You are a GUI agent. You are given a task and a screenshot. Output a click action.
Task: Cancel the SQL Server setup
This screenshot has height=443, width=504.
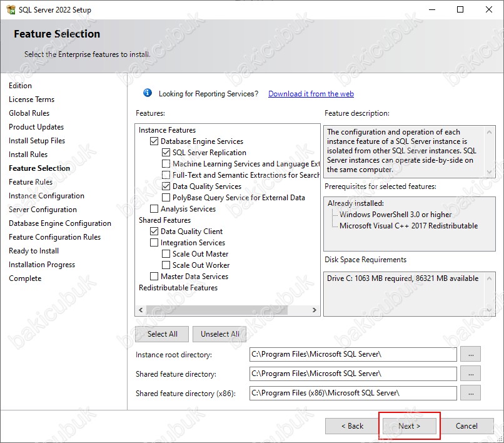pyautogui.click(x=466, y=426)
